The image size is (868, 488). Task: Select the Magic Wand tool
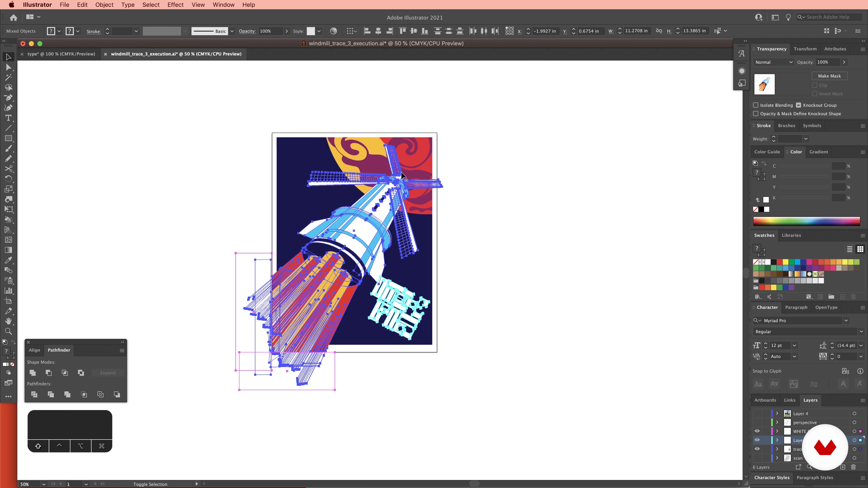8,77
